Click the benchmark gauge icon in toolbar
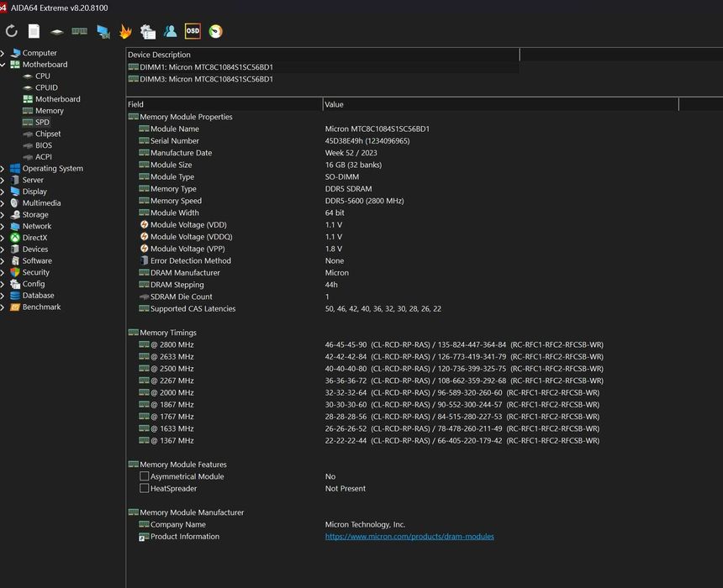Viewport: 723px width, 588px height. pyautogui.click(x=216, y=31)
